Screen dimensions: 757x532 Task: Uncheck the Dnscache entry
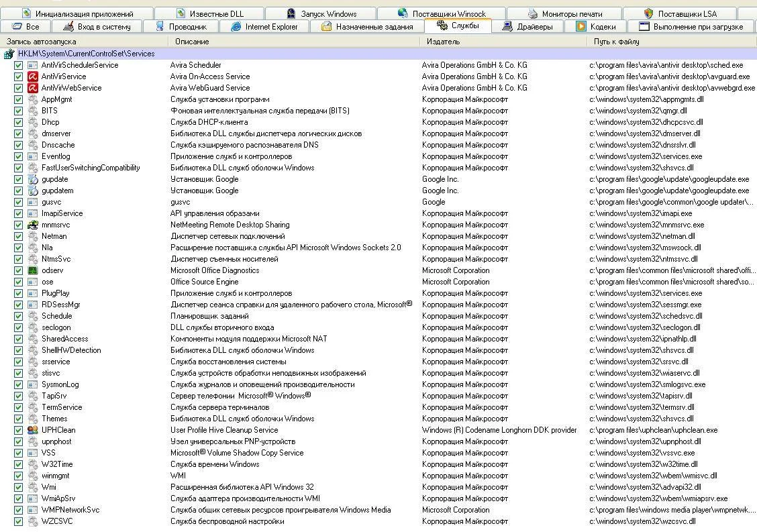pyautogui.click(x=18, y=145)
